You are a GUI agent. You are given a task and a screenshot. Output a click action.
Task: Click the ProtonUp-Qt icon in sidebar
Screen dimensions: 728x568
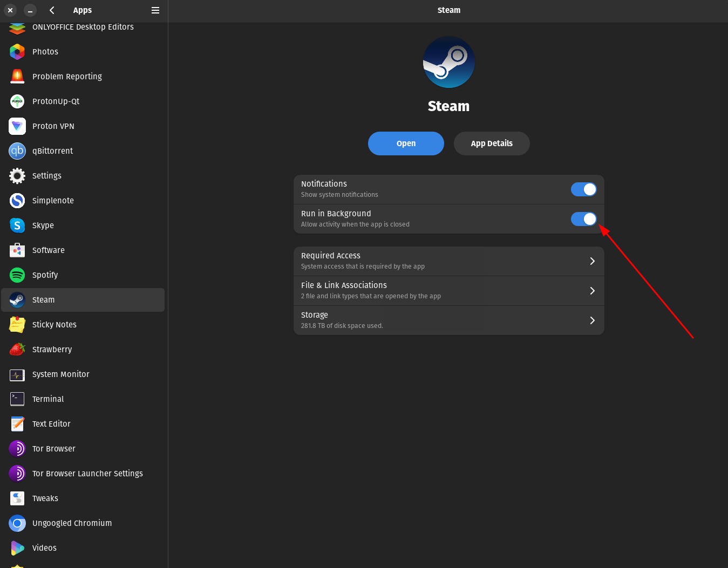point(17,101)
